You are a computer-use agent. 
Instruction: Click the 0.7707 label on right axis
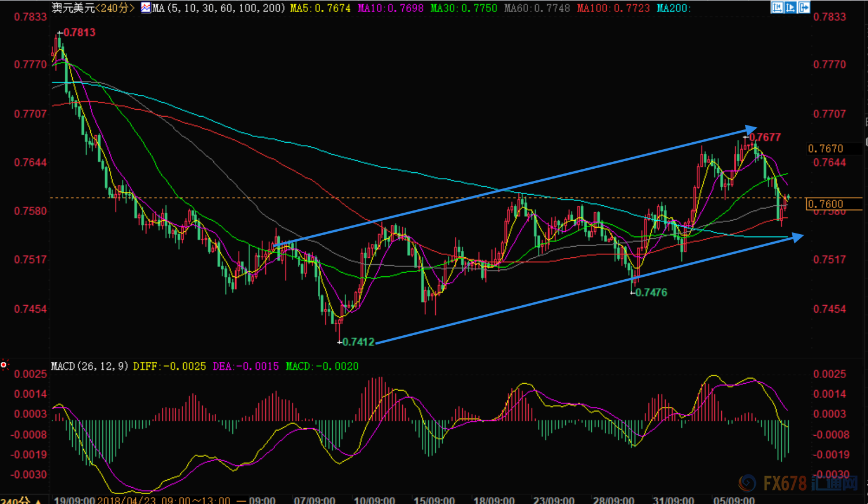[x=830, y=114]
